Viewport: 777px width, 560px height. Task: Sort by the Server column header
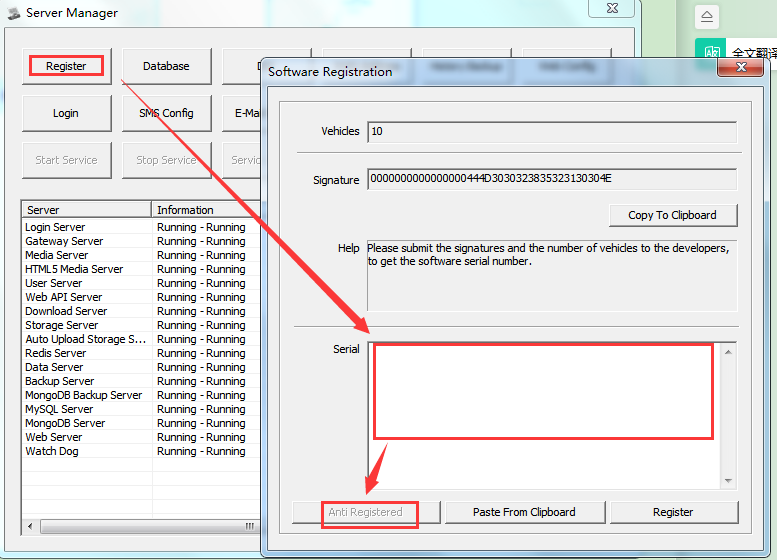pos(86,210)
